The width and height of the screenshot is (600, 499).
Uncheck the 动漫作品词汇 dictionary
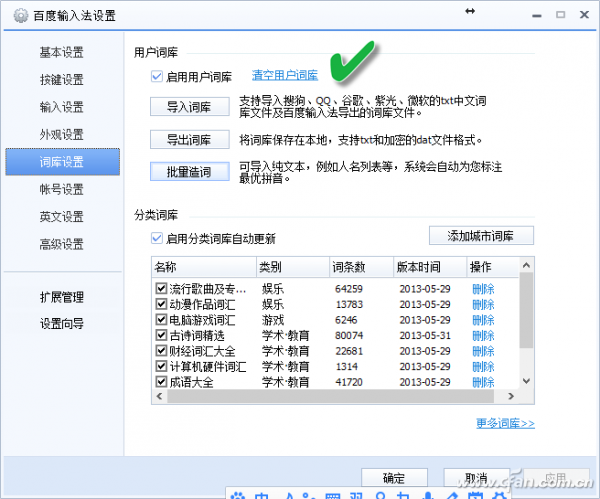click(x=161, y=304)
